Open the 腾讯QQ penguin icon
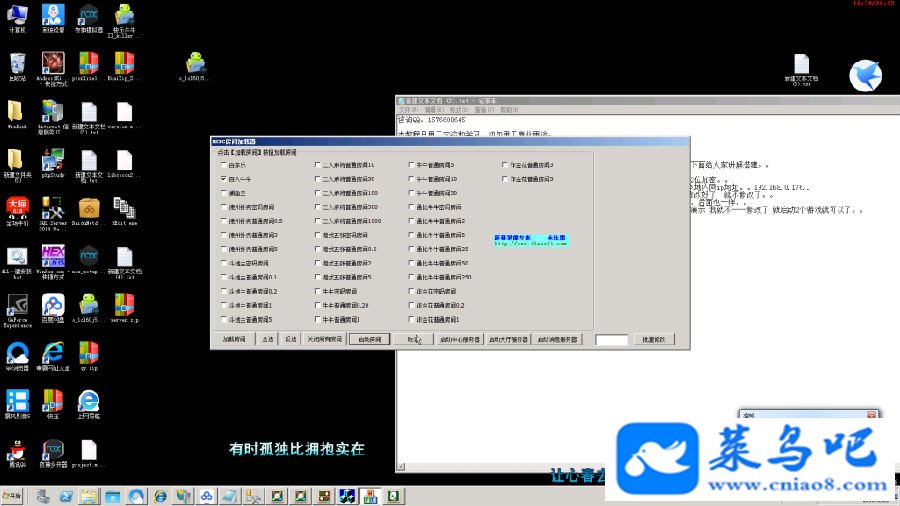This screenshot has width=900, height=506. pyautogui.click(x=17, y=453)
